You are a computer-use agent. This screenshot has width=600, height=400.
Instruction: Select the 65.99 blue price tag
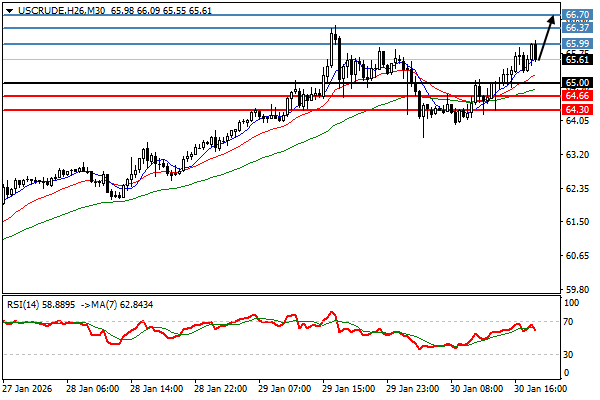point(577,44)
